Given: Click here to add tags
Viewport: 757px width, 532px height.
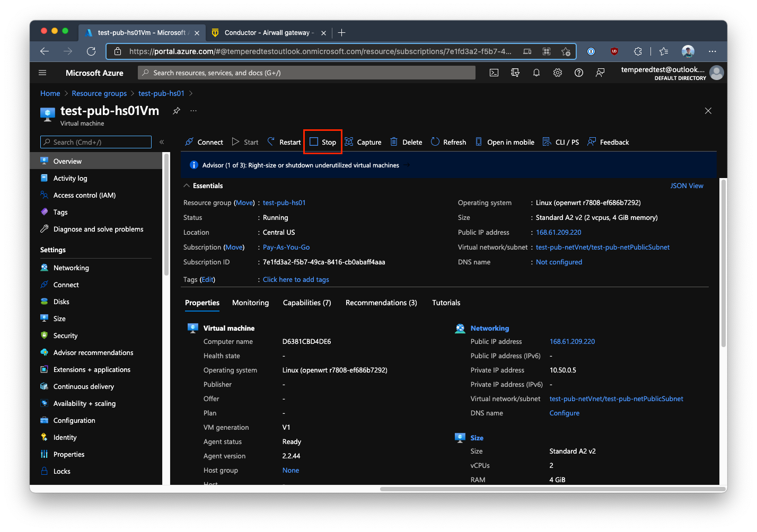Looking at the screenshot, I should (296, 279).
